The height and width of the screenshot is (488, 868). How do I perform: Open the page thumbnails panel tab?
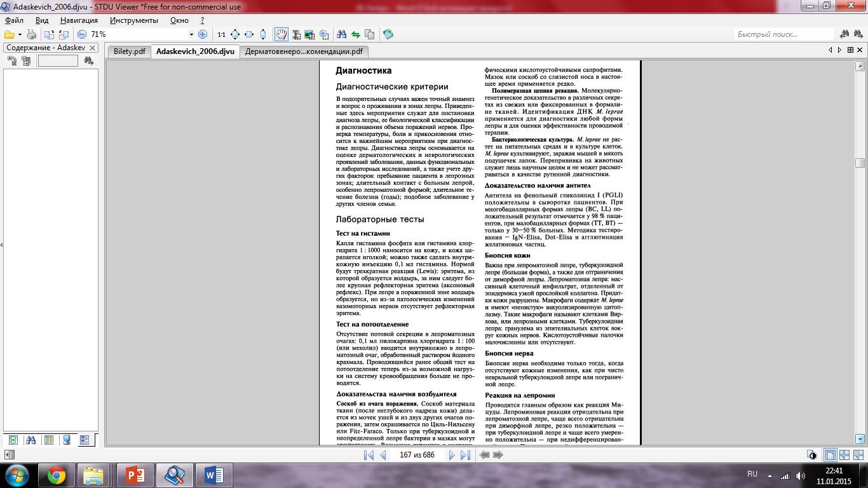(13, 440)
